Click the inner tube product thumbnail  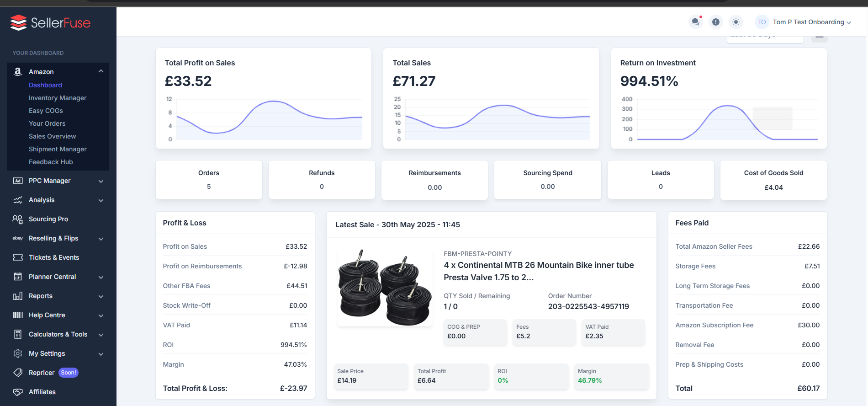tap(385, 288)
